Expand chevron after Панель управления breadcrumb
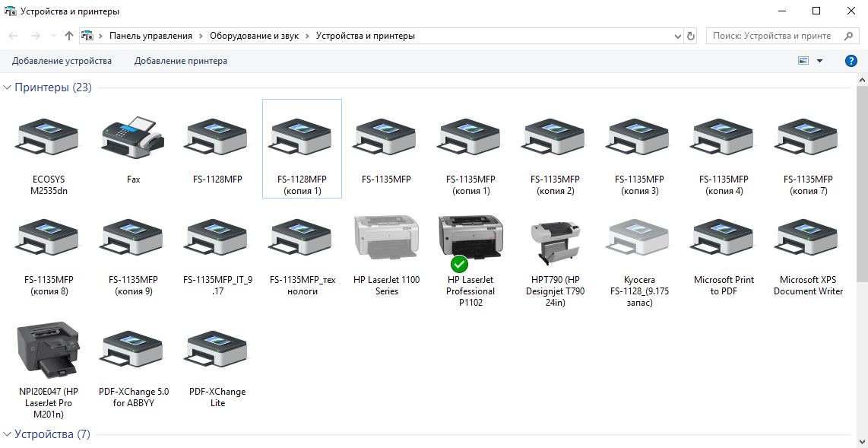Screen dimensions: 868x448 click(x=201, y=36)
